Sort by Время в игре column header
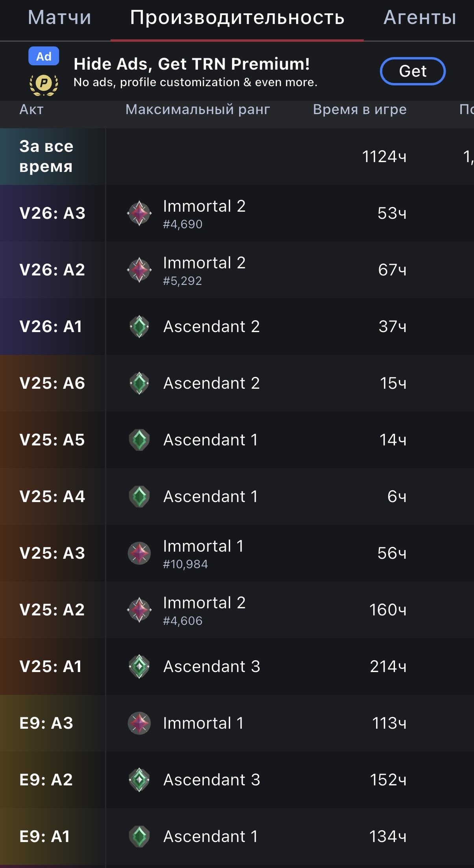Viewport: 474px width, 868px height. tap(360, 109)
